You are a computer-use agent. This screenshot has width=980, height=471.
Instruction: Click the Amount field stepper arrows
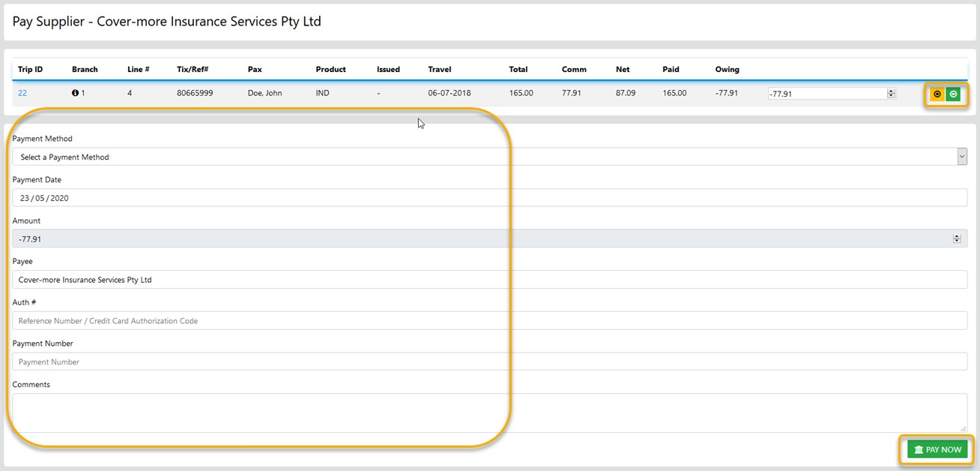pyautogui.click(x=957, y=238)
